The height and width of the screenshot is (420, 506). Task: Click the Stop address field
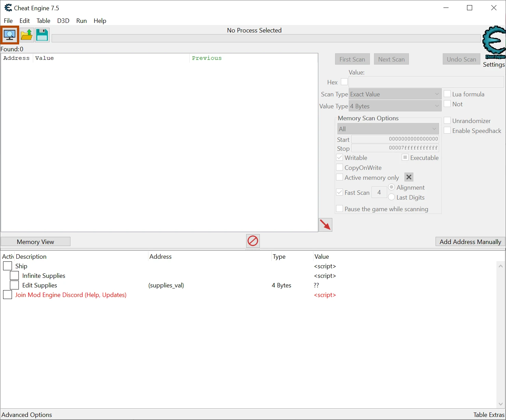395,148
